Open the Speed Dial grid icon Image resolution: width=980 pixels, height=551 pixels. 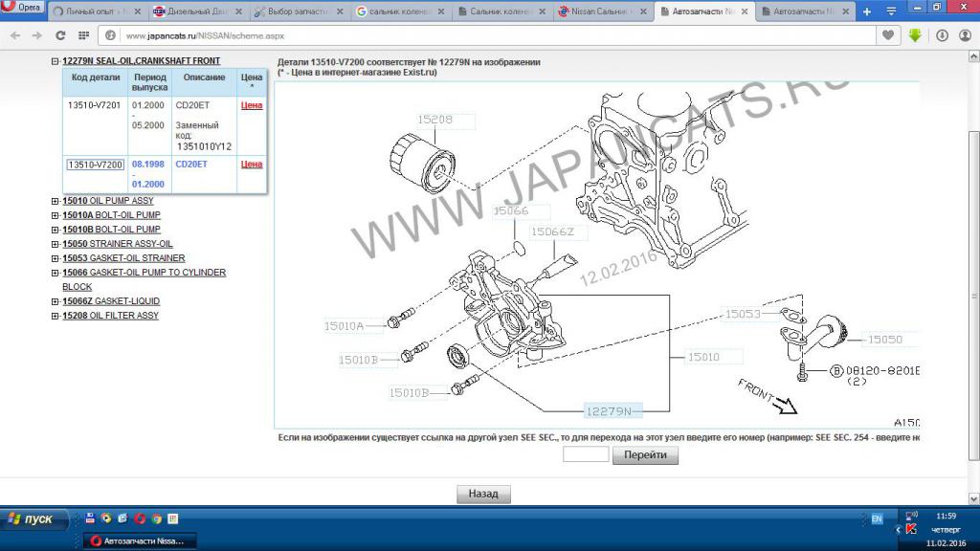click(83, 35)
